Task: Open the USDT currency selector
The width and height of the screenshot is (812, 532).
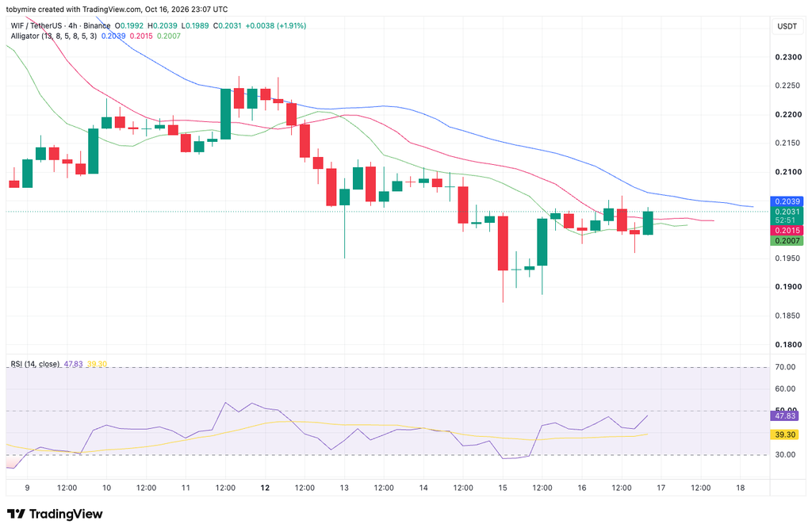Action: [787, 26]
